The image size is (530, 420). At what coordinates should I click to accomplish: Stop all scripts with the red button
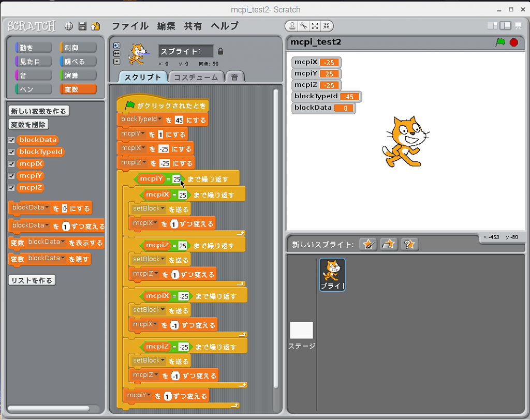tap(514, 42)
